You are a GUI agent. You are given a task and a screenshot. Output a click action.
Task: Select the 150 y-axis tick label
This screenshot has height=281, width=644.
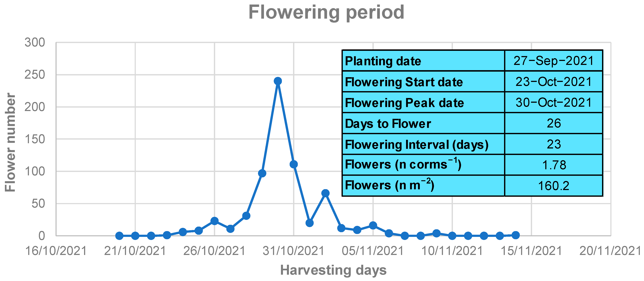[x=35, y=139]
